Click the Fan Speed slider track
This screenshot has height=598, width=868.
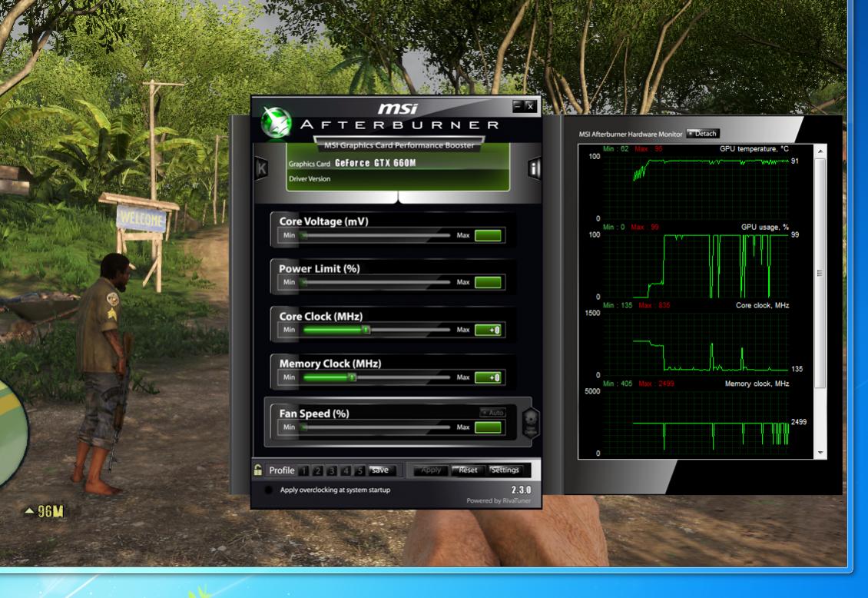(x=376, y=427)
